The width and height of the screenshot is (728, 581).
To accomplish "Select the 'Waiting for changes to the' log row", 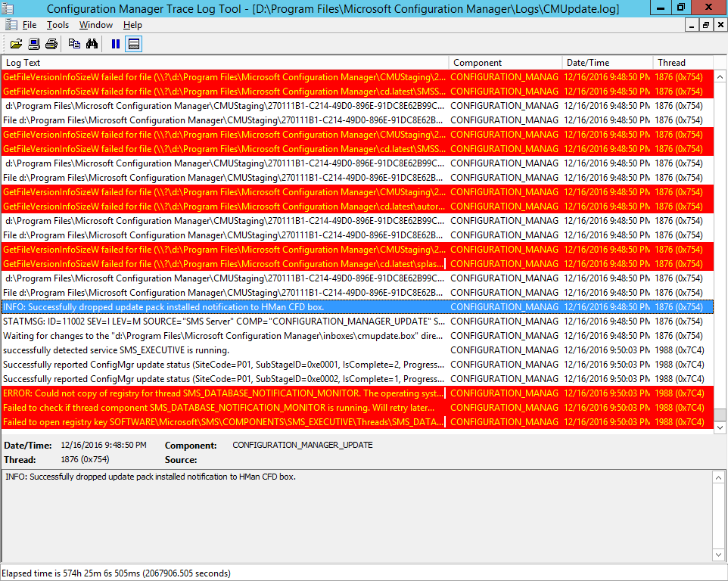I will point(357,336).
